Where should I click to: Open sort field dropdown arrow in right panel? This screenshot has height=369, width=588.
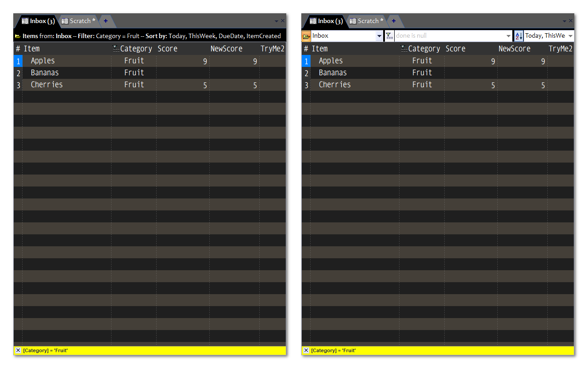[570, 36]
